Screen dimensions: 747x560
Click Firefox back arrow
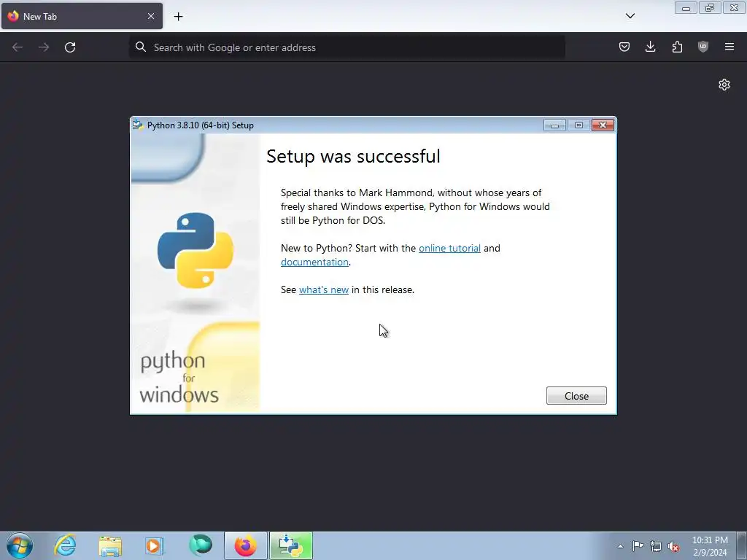click(x=18, y=47)
